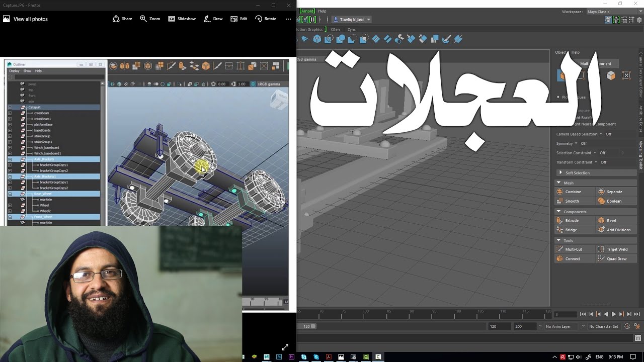Click Add Divisions

(616, 230)
